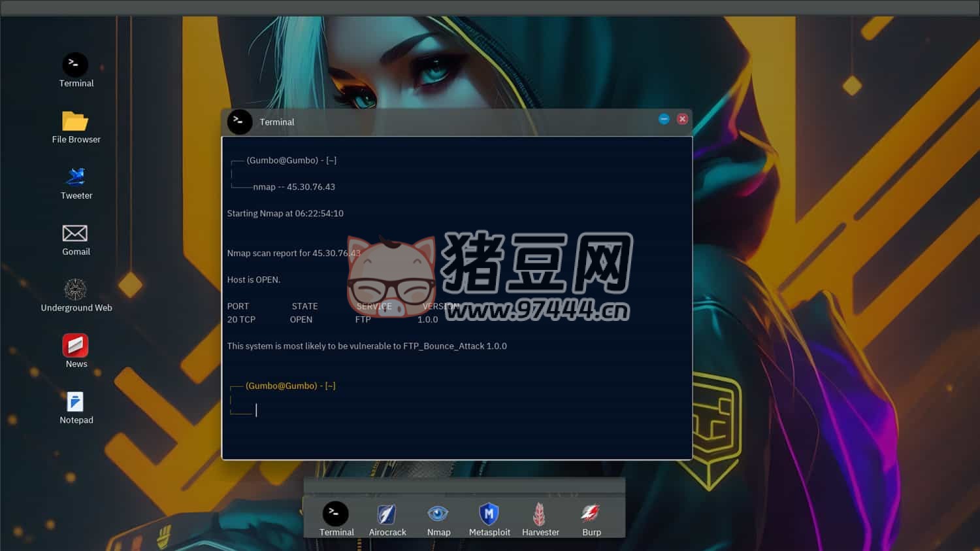The width and height of the screenshot is (980, 551).
Task: Open Harvester tool in the dock
Action: pyautogui.click(x=540, y=514)
